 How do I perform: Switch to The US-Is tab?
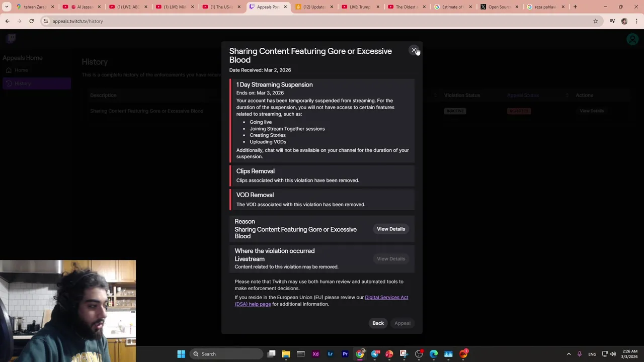coord(220,7)
